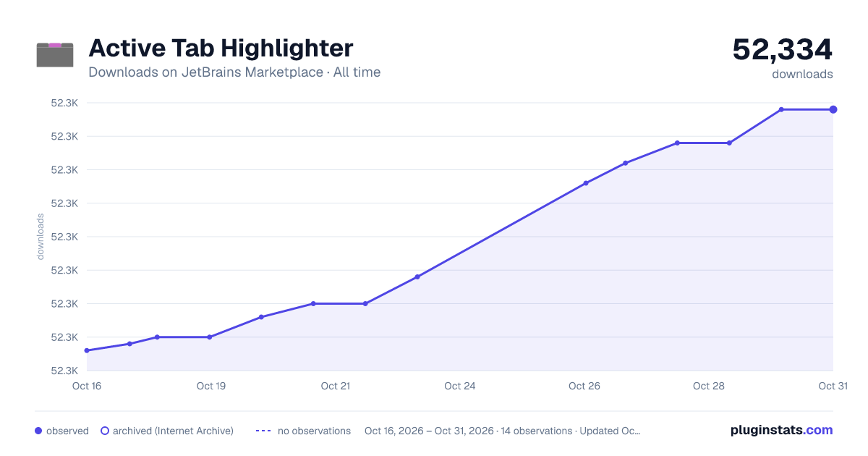Image resolution: width=868 pixels, height=456 pixels.
Task: Click the Downloads on JetBrains Marketplace subtitle
Action: (x=234, y=72)
